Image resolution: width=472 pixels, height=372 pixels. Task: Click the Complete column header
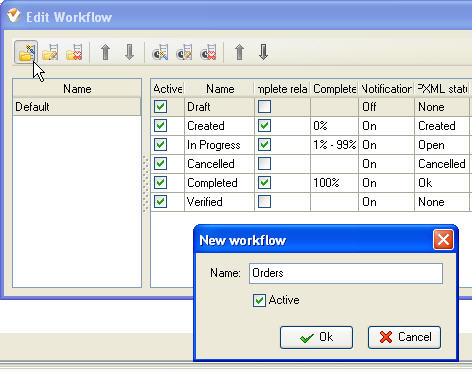334,89
